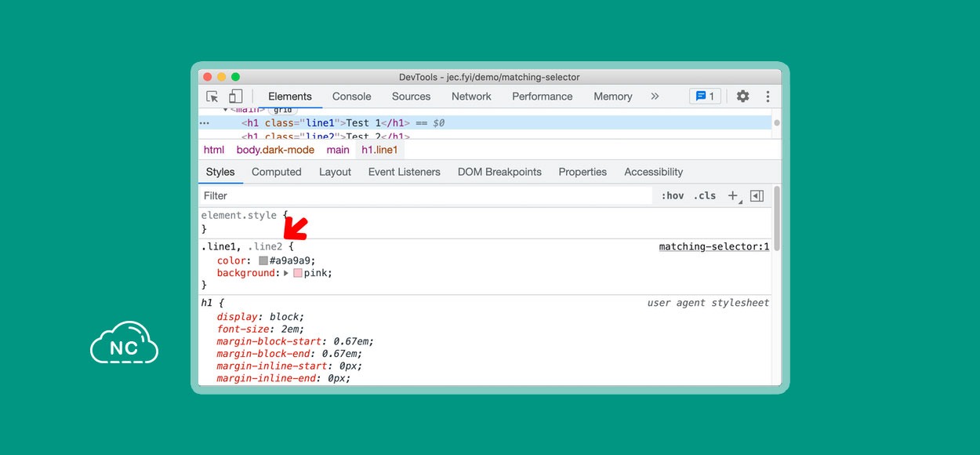Select the Network tab
This screenshot has height=455, width=980.
pos(471,96)
